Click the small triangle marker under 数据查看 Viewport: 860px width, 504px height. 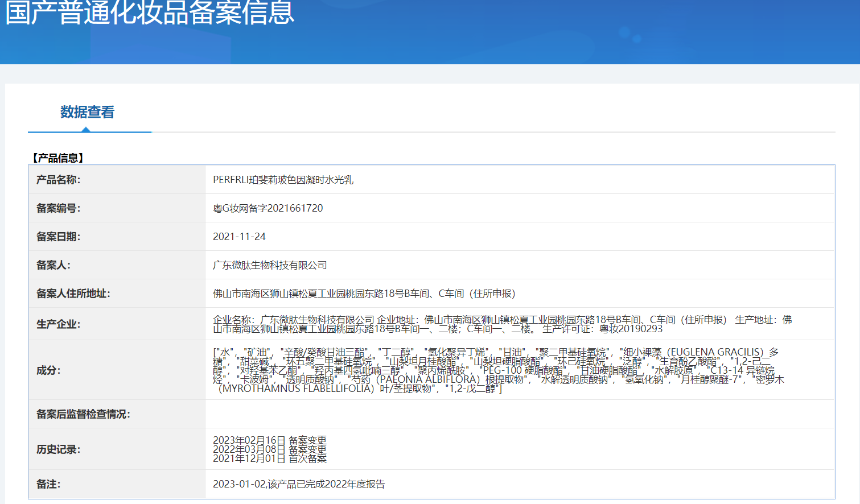point(86,130)
